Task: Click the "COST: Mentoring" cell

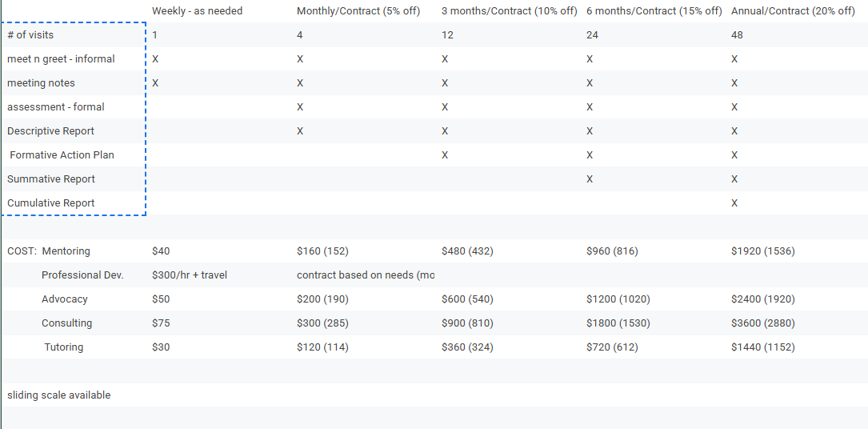Action: pyautogui.click(x=49, y=251)
